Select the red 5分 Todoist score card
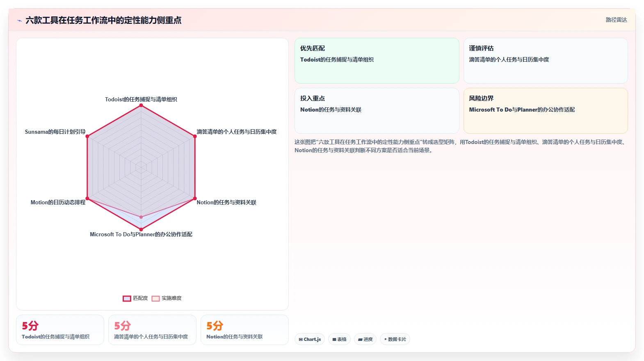 [60, 330]
